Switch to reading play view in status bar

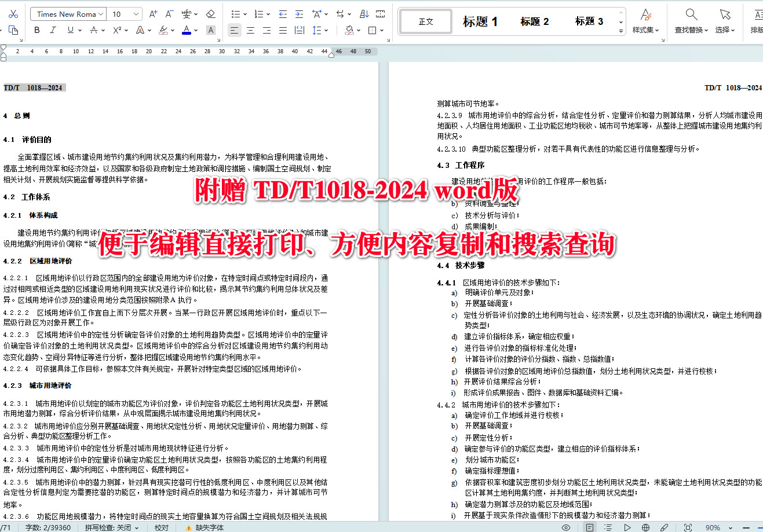point(627,527)
